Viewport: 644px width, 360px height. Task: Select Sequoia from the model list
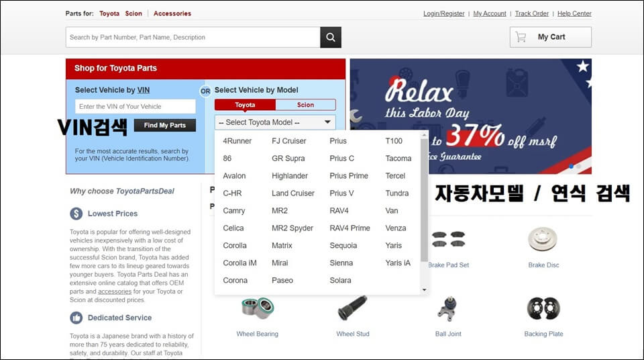(x=343, y=246)
